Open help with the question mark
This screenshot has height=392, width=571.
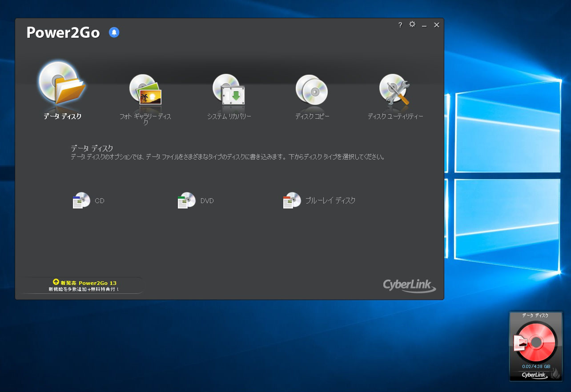(x=400, y=25)
